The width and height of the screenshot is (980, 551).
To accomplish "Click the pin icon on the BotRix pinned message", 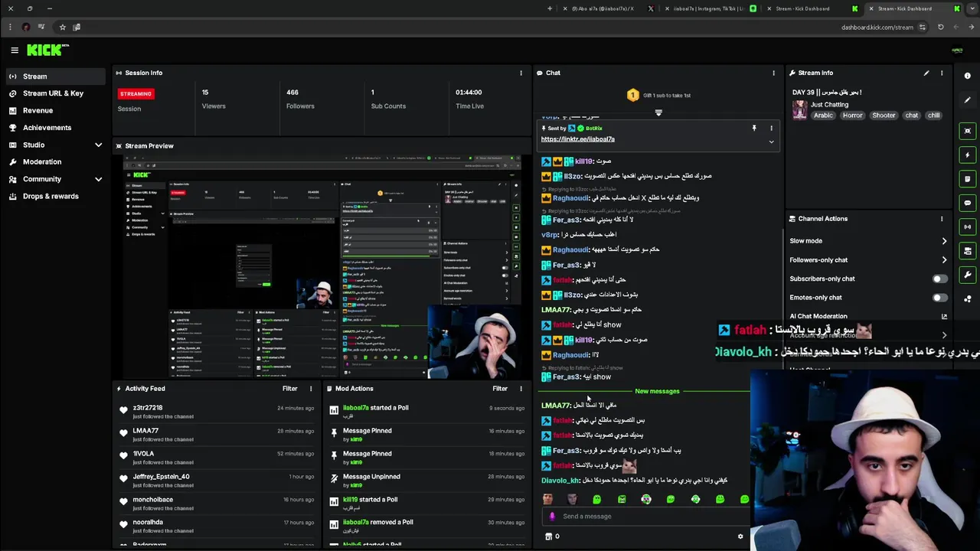I will point(754,129).
